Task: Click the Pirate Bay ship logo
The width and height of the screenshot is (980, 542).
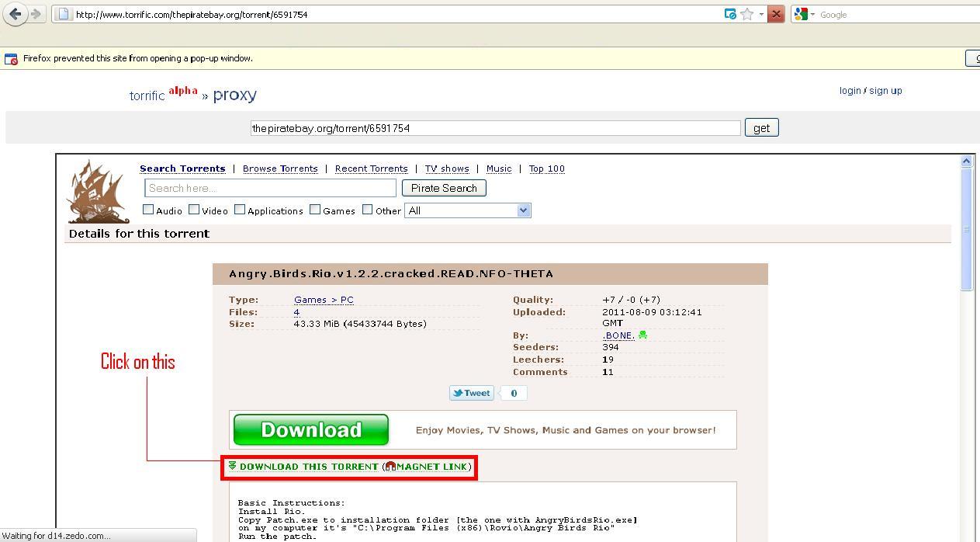Action: [98, 192]
